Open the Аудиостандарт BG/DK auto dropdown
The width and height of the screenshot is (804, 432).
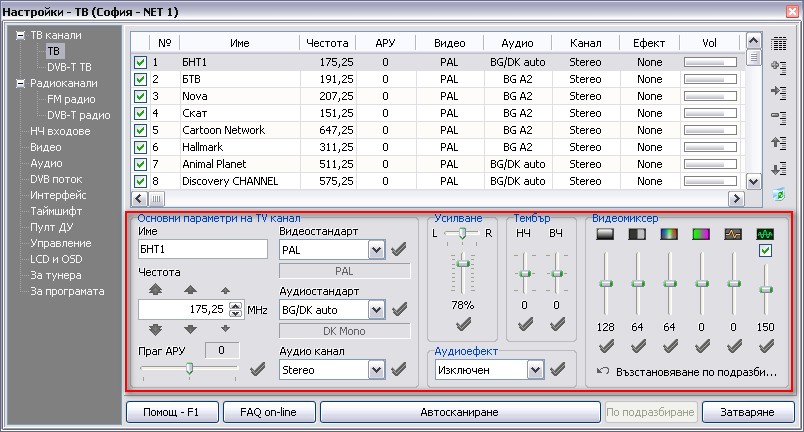tap(376, 310)
